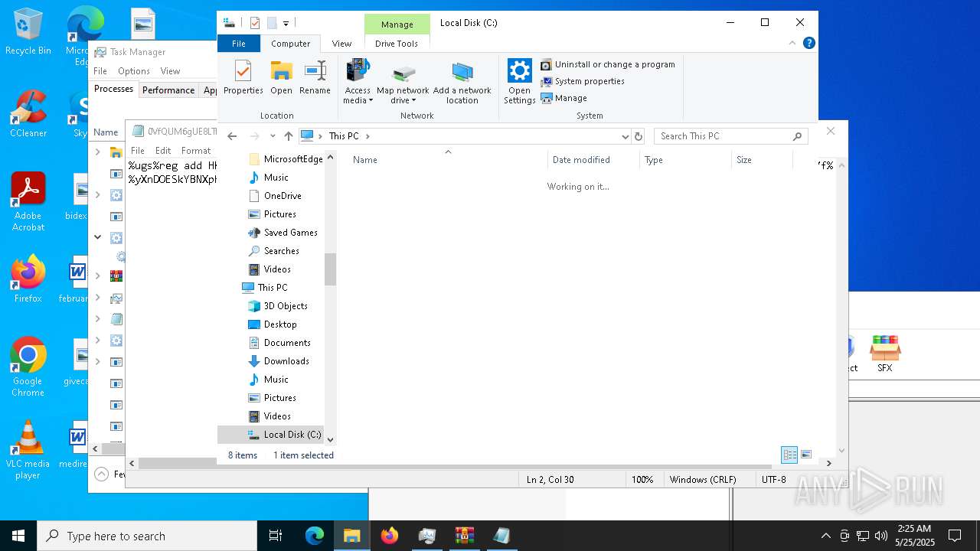This screenshot has width=980, height=551.
Task: Click the Explorer Help icon
Action: tap(808, 43)
